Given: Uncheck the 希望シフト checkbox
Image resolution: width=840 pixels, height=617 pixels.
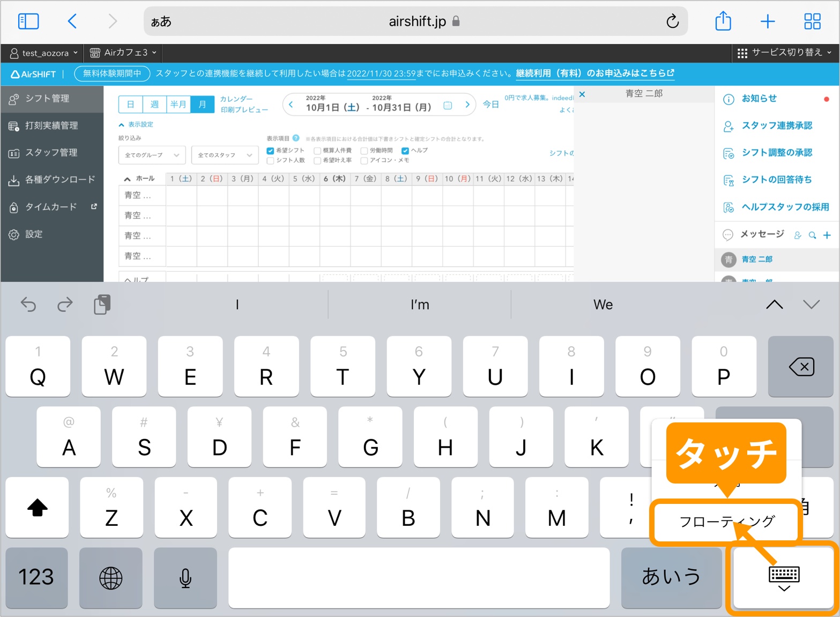Looking at the screenshot, I should click(x=270, y=151).
